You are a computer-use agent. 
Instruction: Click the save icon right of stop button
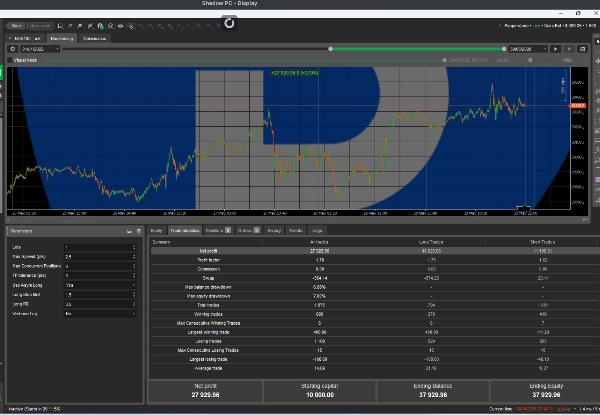(x=582, y=49)
